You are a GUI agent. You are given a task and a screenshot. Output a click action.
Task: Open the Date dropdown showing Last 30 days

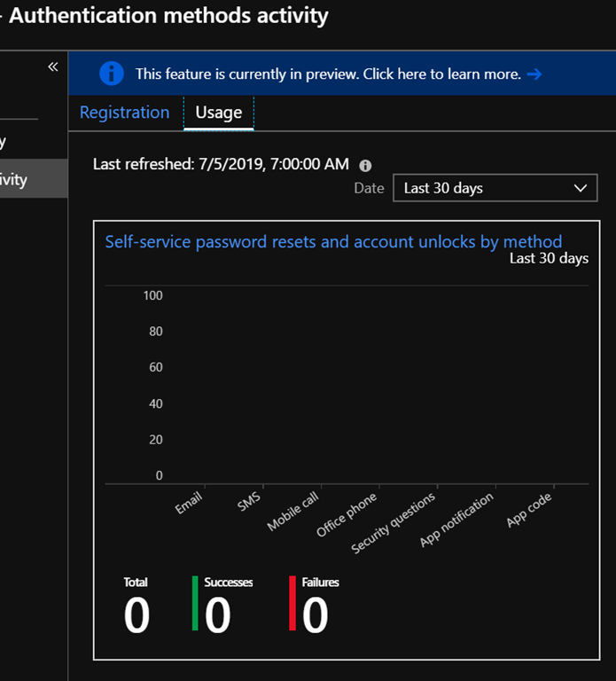(495, 188)
